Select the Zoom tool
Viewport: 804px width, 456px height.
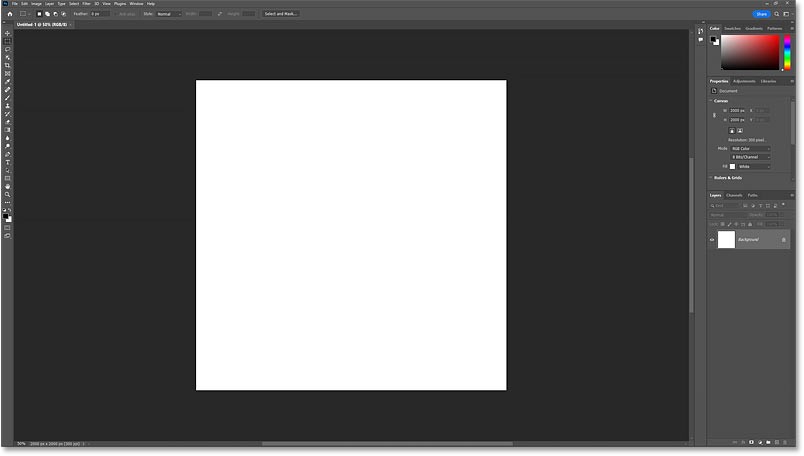(8, 194)
